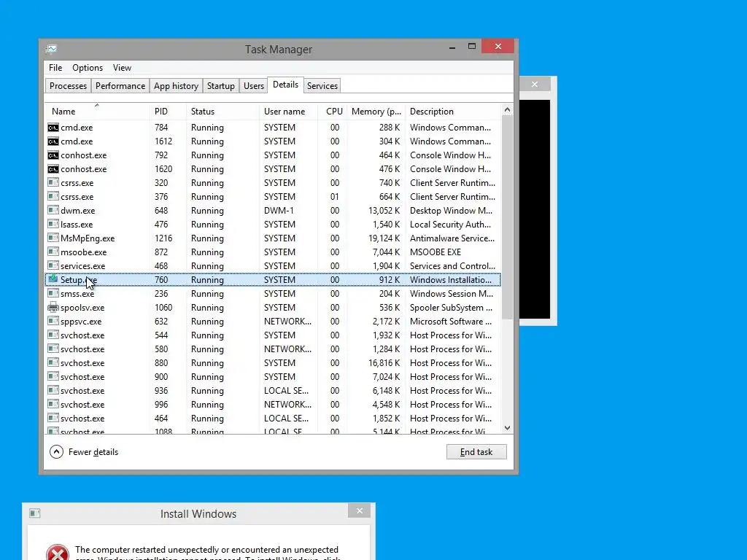Click PID value 648 for dwm.exe
Image resolution: width=747 pixels, height=560 pixels.
click(x=161, y=211)
